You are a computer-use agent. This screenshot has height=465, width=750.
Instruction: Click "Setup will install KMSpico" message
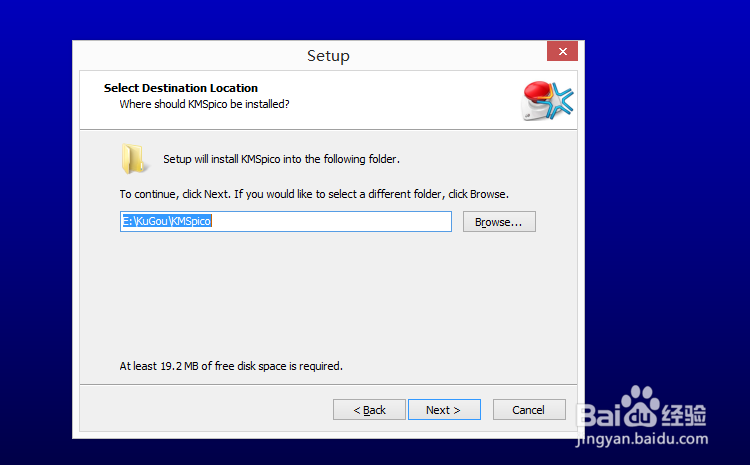tap(281, 159)
